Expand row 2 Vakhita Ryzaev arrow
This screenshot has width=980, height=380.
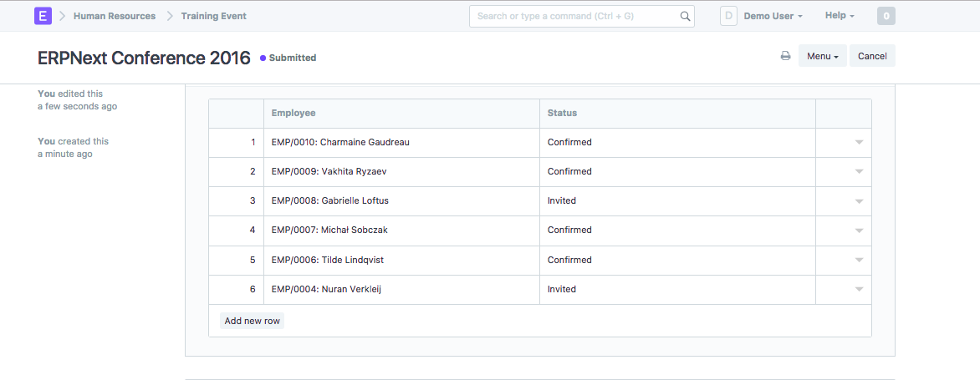pyautogui.click(x=859, y=172)
